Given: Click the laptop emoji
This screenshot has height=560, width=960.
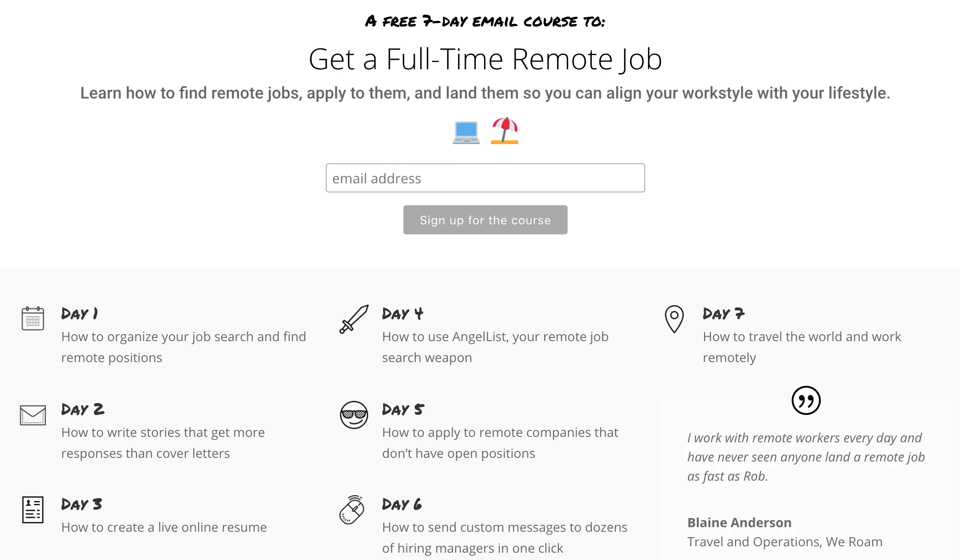Looking at the screenshot, I should point(466,132).
